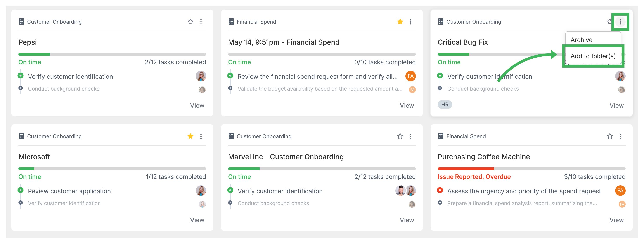
Task: Open Purchasing Coffee Machine title
Action: click(484, 157)
